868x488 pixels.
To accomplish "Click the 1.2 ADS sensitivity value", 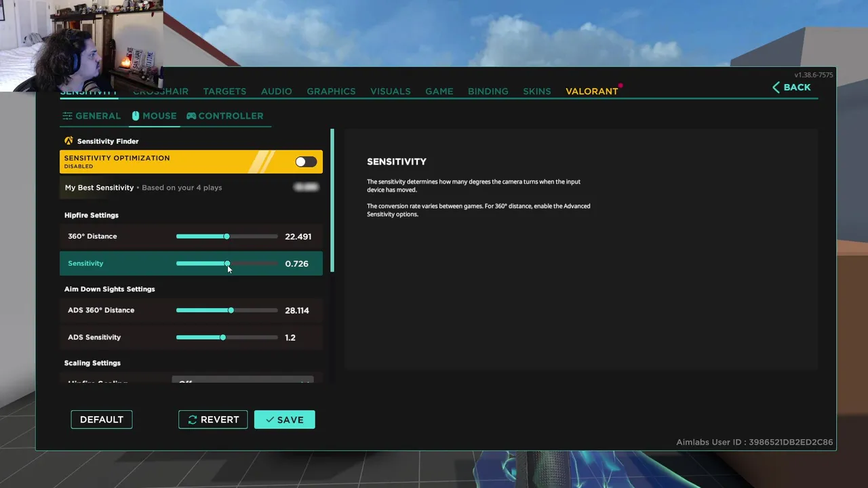I will [290, 338].
